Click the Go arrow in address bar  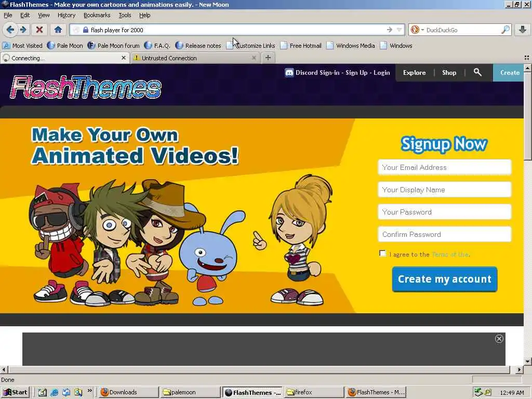coord(390,30)
